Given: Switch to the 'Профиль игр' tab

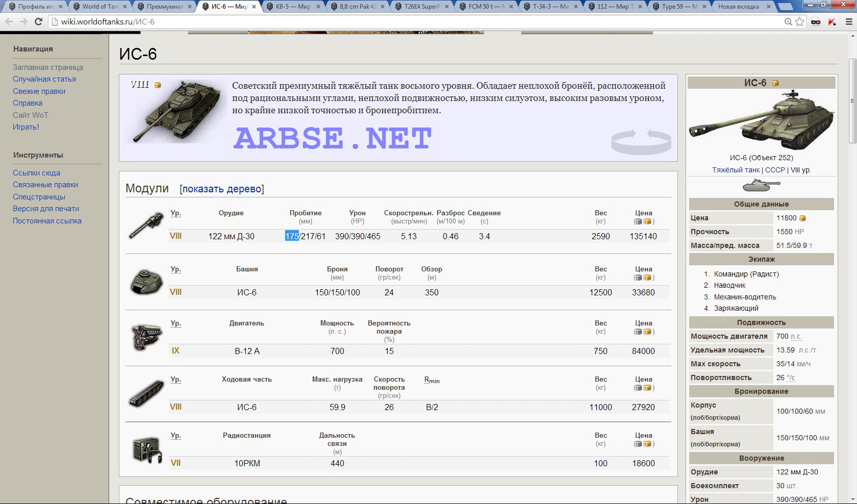Looking at the screenshot, I should pyautogui.click(x=36, y=7).
